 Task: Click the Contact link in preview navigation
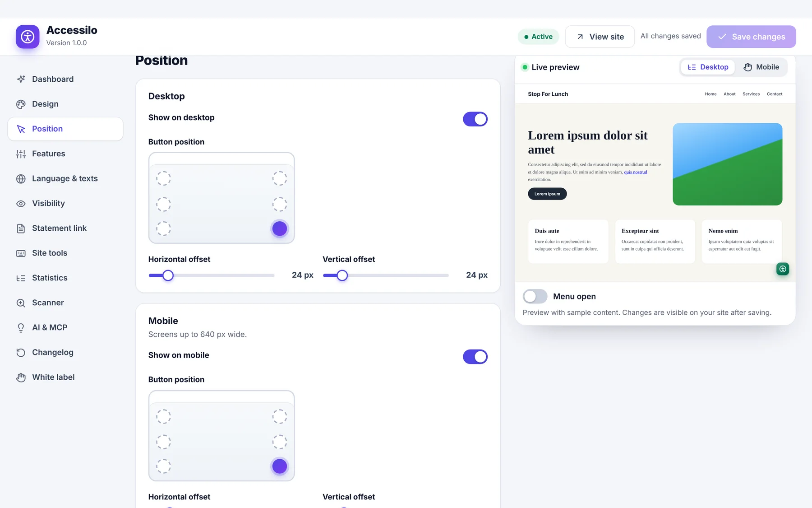pos(775,94)
